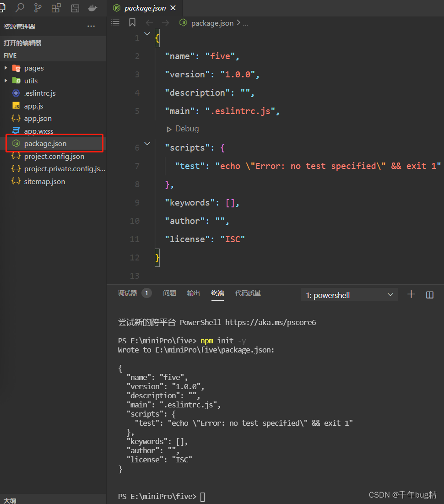Screen dimensions: 444x504
Task: Switch to the package.json editor tab
Action: (x=145, y=8)
